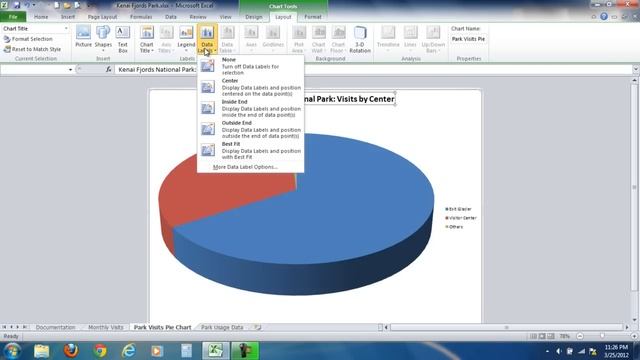Click the Visitor Center legend entry

(461, 218)
